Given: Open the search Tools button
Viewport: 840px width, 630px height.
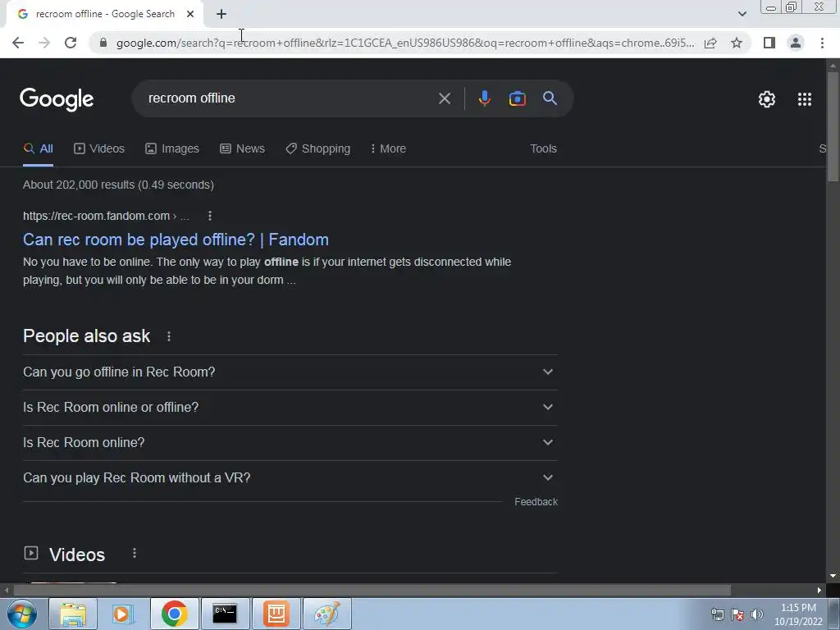Looking at the screenshot, I should click(543, 148).
